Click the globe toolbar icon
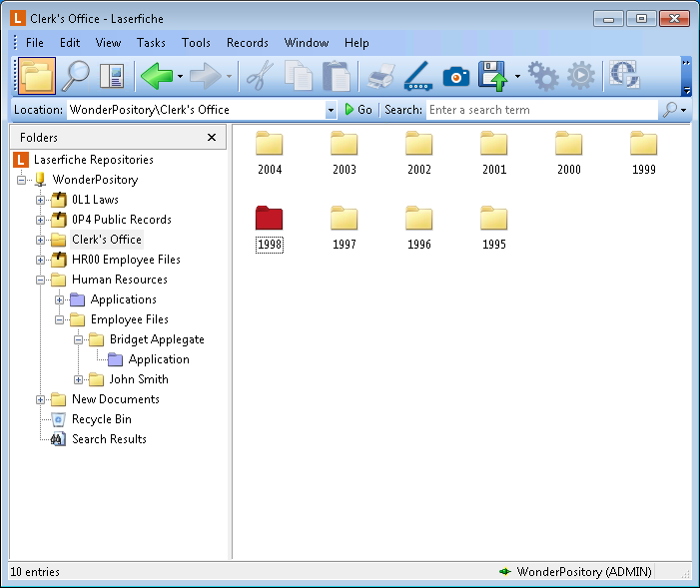 pyautogui.click(x=624, y=75)
